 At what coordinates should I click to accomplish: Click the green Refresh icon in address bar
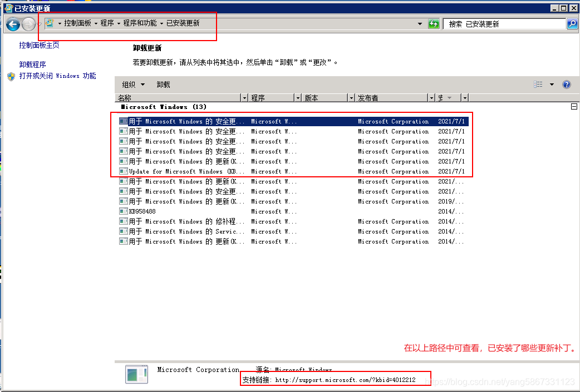pos(434,24)
